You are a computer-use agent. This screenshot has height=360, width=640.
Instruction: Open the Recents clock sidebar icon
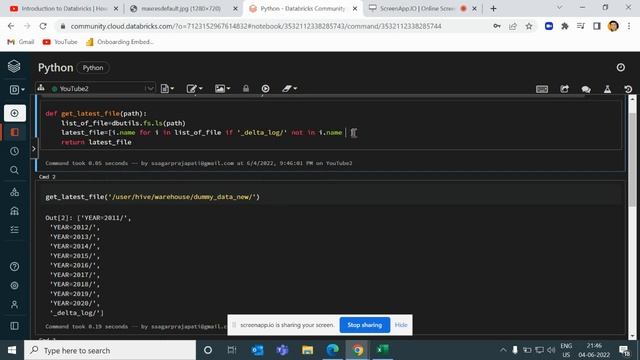pos(15,151)
